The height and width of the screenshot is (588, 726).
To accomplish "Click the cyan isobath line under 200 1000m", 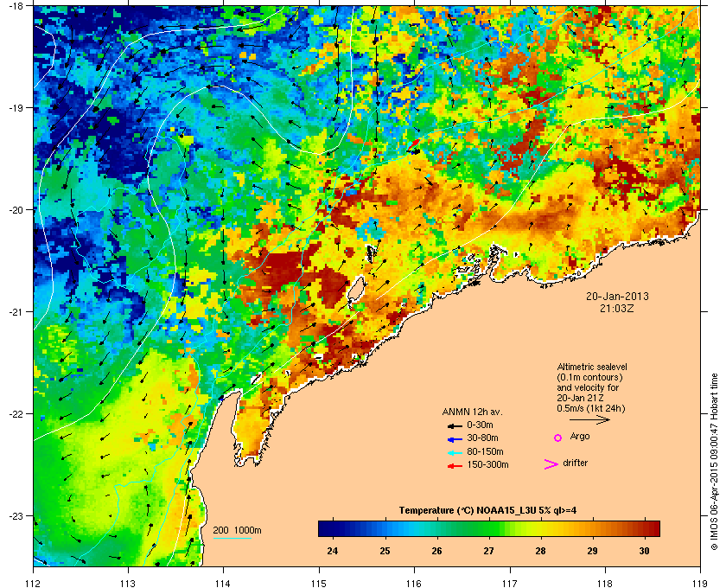I will pyautogui.click(x=232, y=538).
